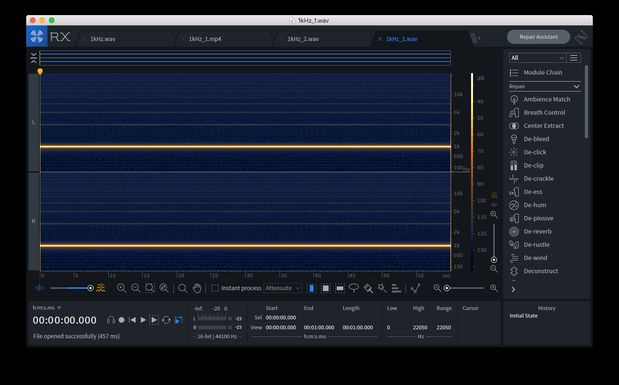The width and height of the screenshot is (619, 385).
Task: Open the De-wind module
Action: pos(529,258)
